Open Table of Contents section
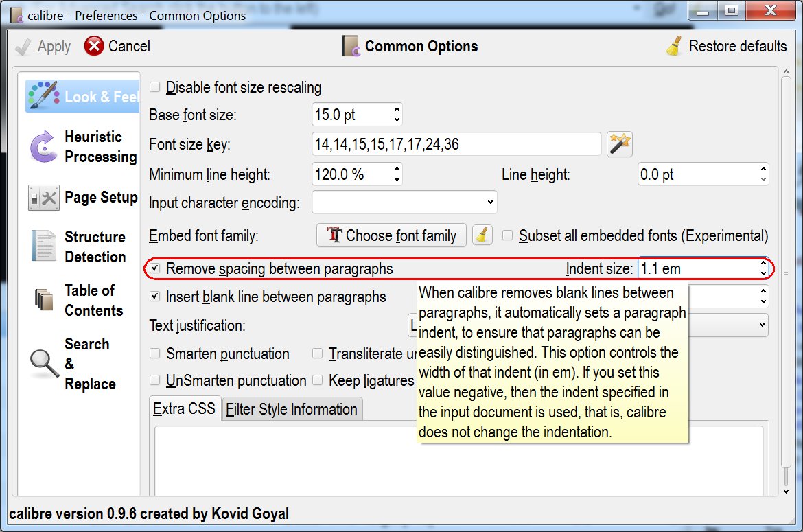This screenshot has width=803, height=532. pyautogui.click(x=83, y=300)
